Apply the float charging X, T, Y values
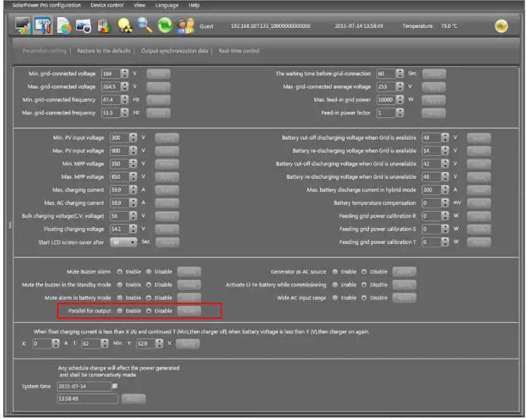Screen dimensions: 527x420 tap(188, 344)
